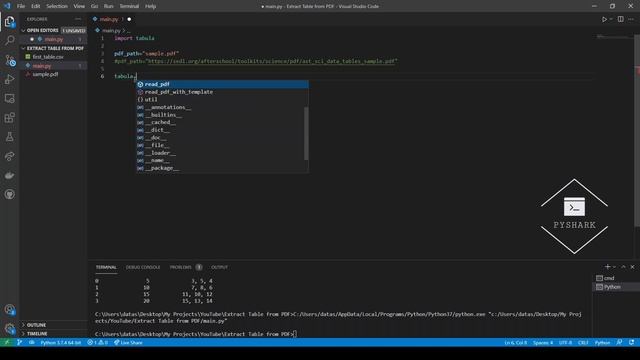Image resolution: width=640 pixels, height=360 pixels.
Task: Open the Explorer view in the activity bar
Action: coord(9,21)
